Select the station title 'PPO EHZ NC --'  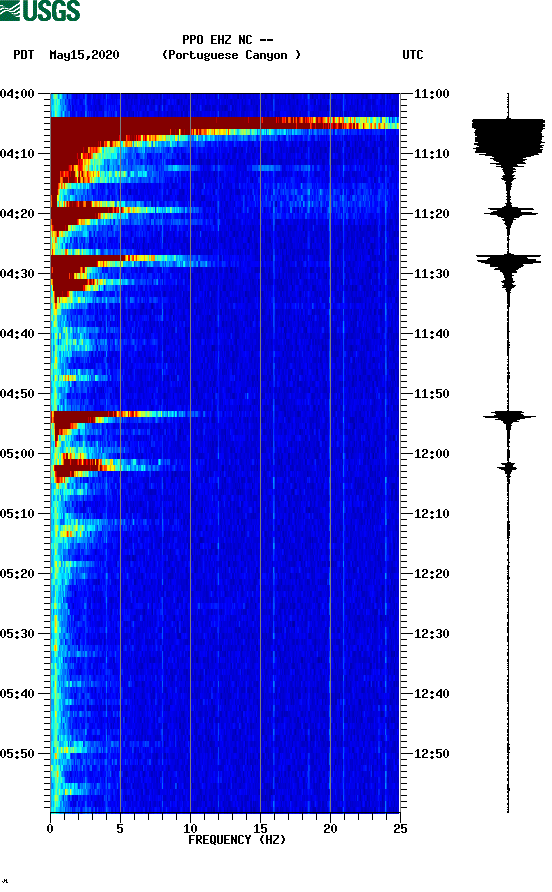pyautogui.click(x=228, y=40)
